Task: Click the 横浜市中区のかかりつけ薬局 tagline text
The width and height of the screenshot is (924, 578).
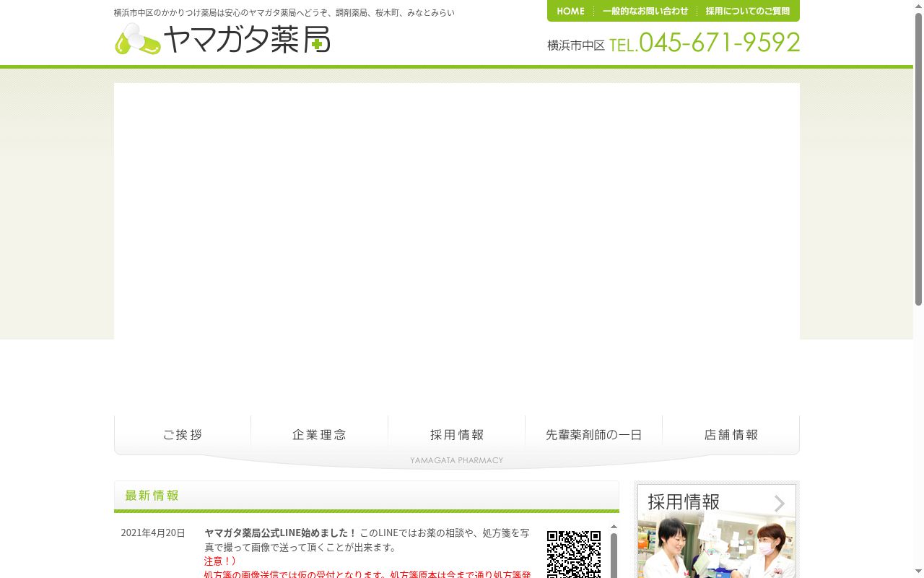Action: click(284, 13)
